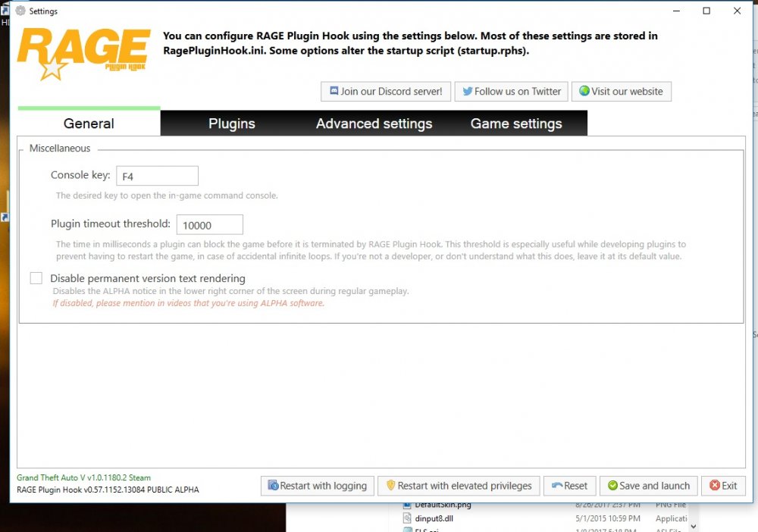
Task: Click the red ALPHA software warning text
Action: pos(189,303)
